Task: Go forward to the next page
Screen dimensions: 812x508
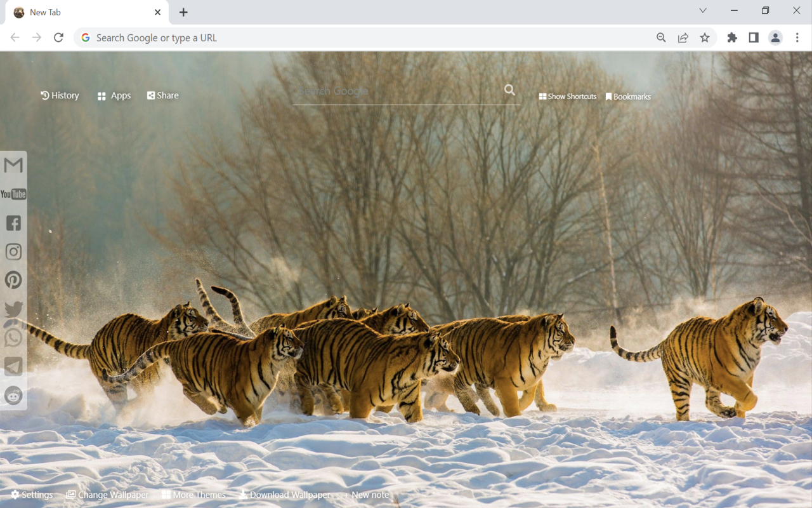Action: pos(37,38)
